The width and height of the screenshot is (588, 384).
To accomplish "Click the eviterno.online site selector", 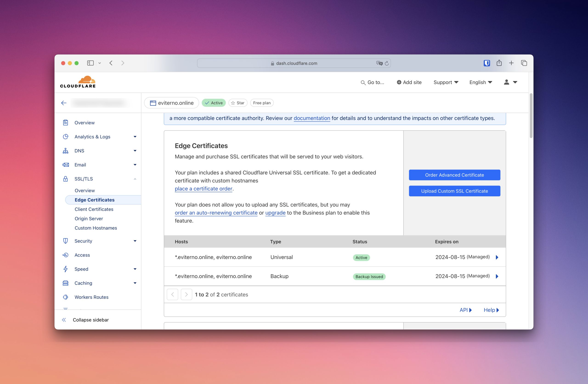I will [x=171, y=103].
